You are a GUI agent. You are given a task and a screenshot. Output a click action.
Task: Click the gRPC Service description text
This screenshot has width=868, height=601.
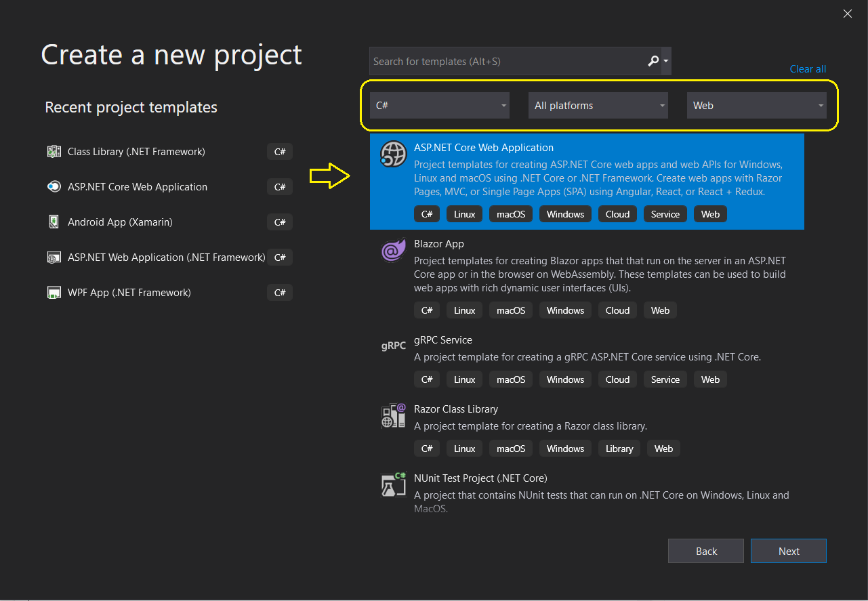point(587,357)
